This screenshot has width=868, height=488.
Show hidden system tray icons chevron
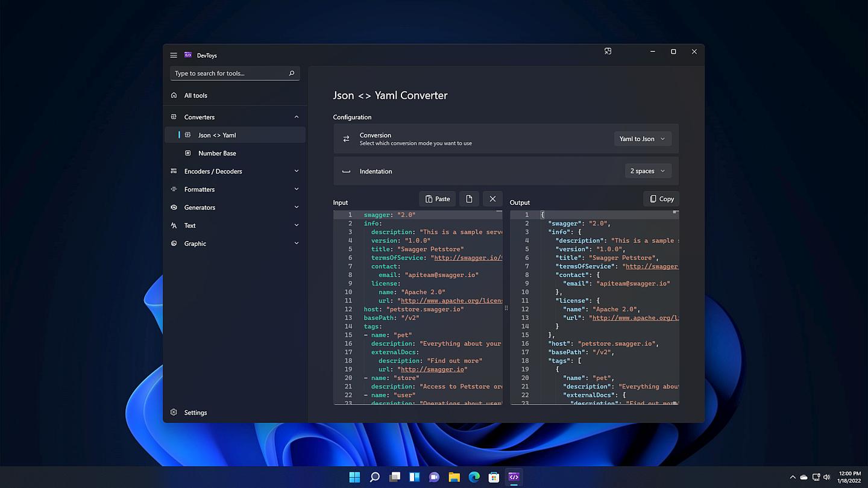[793, 477]
